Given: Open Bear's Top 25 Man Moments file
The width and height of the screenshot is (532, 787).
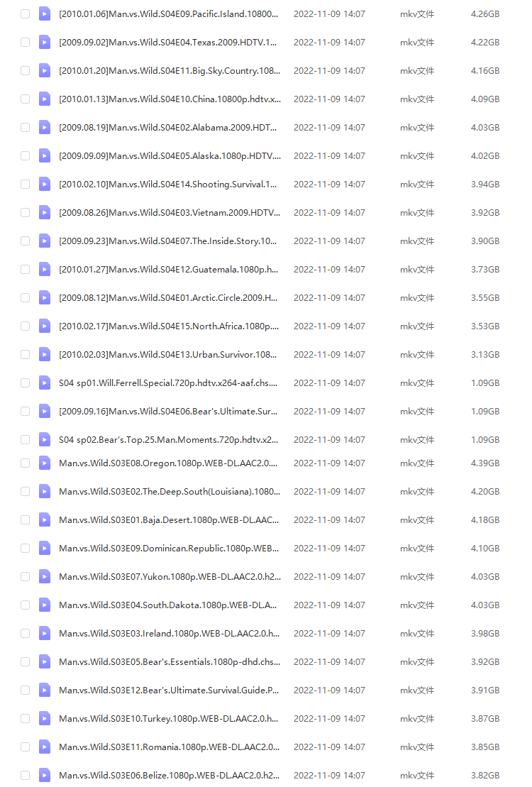Looking at the screenshot, I should 169,439.
